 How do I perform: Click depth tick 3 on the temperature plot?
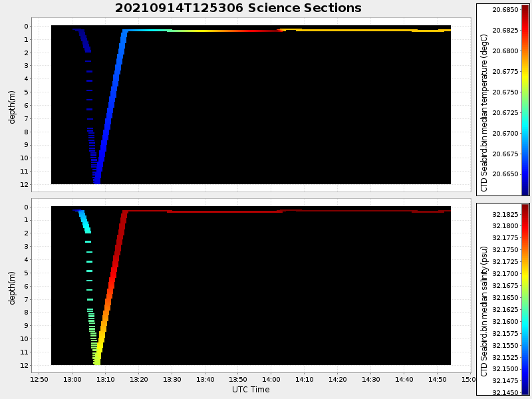point(26,66)
